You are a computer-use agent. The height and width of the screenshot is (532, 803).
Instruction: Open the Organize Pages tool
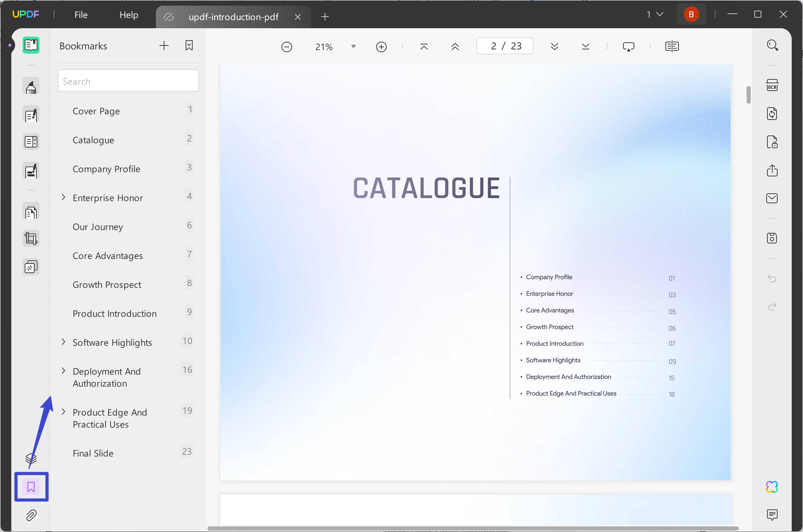pos(31,212)
